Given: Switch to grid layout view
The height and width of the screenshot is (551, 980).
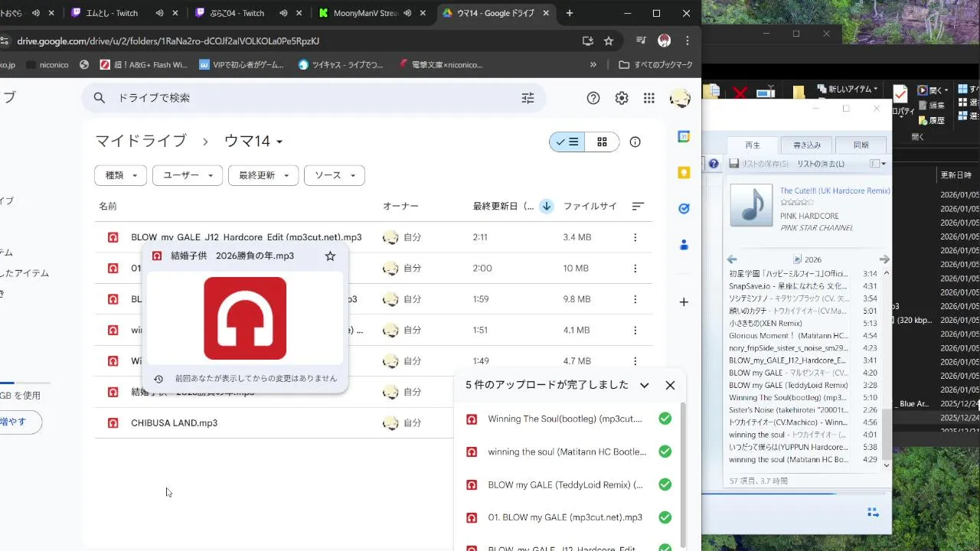Looking at the screenshot, I should click(602, 142).
